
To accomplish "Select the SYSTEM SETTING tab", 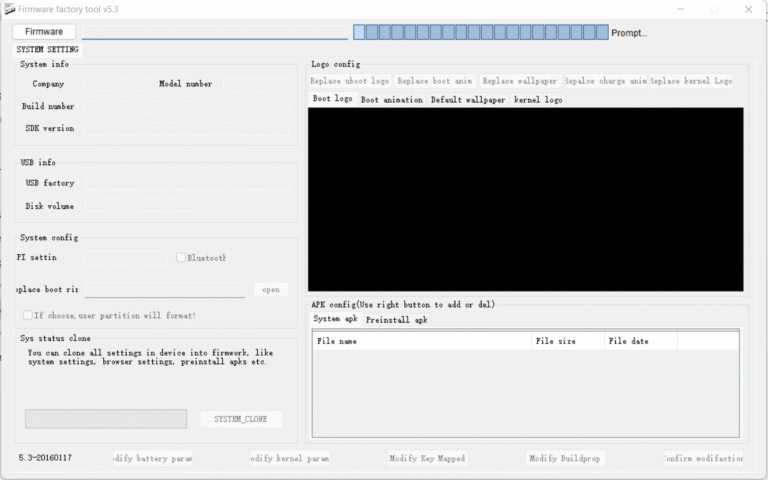I will pos(47,49).
